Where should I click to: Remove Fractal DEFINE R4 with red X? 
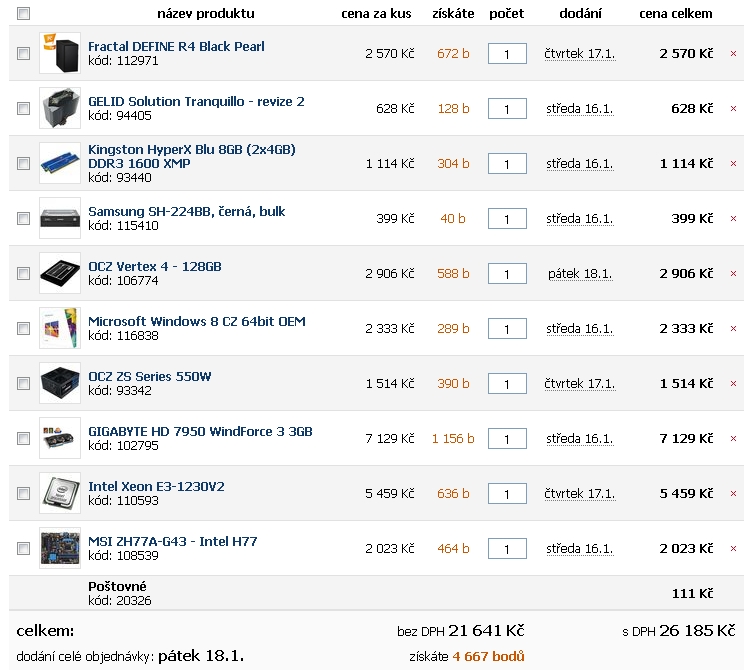[733, 54]
